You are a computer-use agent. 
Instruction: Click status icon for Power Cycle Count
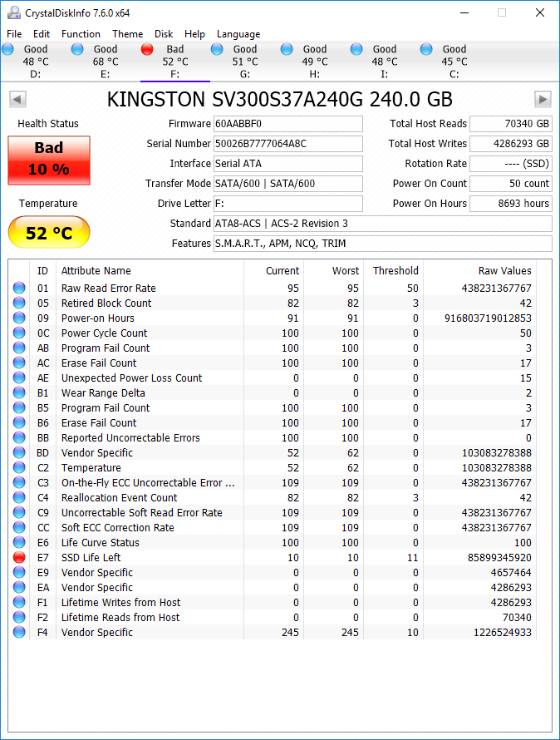[x=19, y=333]
